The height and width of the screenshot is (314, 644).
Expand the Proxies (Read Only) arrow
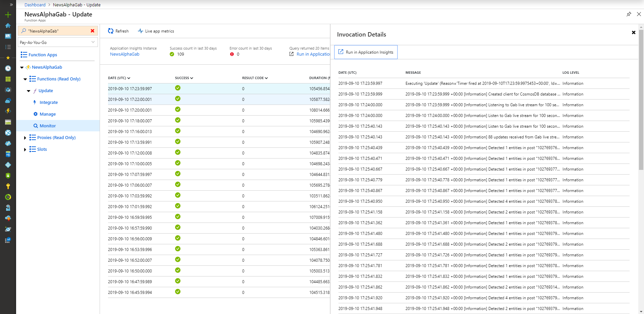(x=25, y=138)
